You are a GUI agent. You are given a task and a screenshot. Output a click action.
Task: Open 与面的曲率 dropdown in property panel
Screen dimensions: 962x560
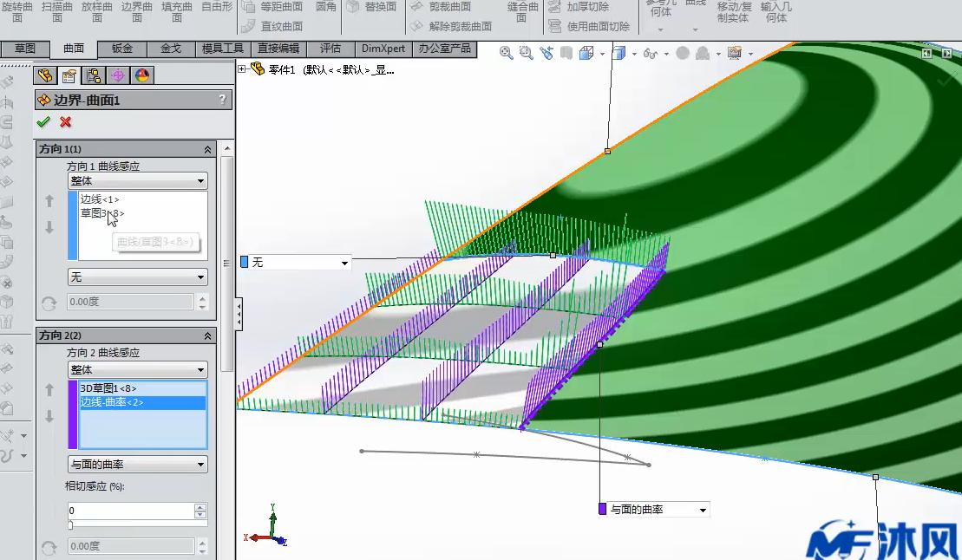(137, 465)
